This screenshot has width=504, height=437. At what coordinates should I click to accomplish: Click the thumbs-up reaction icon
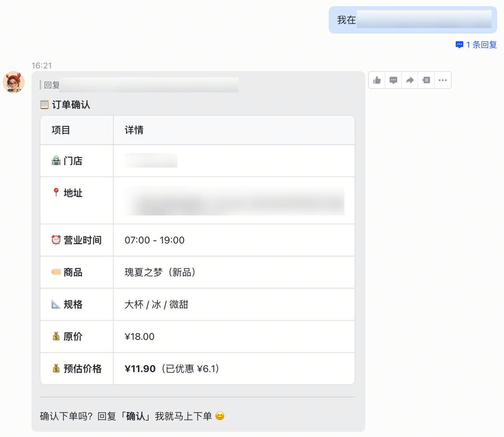tap(377, 80)
